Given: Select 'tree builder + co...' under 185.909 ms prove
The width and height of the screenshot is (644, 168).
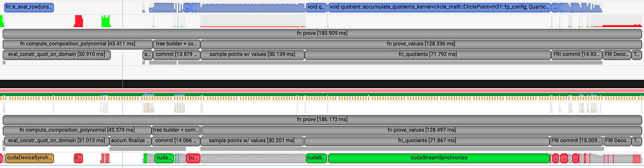Looking at the screenshot, I should [177, 44].
